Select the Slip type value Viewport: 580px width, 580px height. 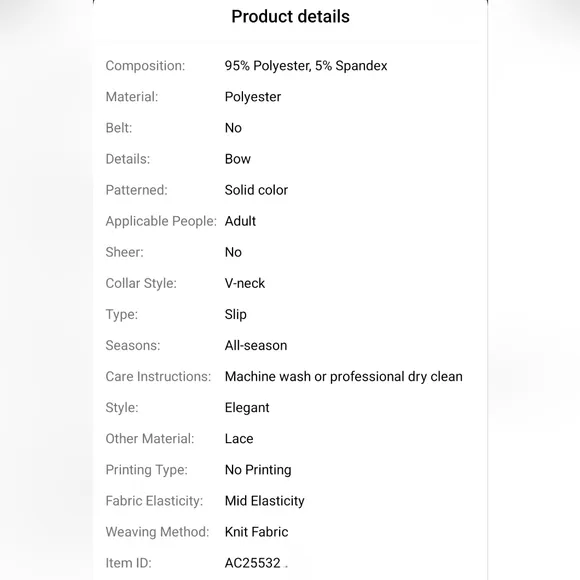236,315
